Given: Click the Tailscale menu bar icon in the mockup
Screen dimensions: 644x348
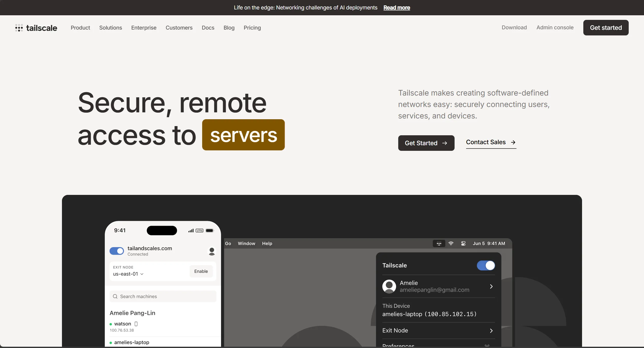Looking at the screenshot, I should coord(439,244).
